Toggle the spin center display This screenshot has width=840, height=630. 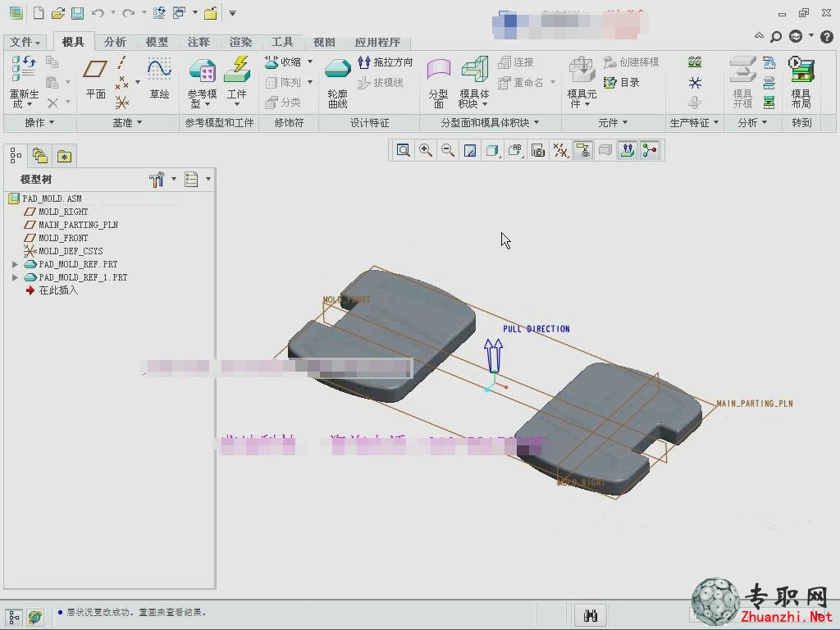(x=650, y=151)
